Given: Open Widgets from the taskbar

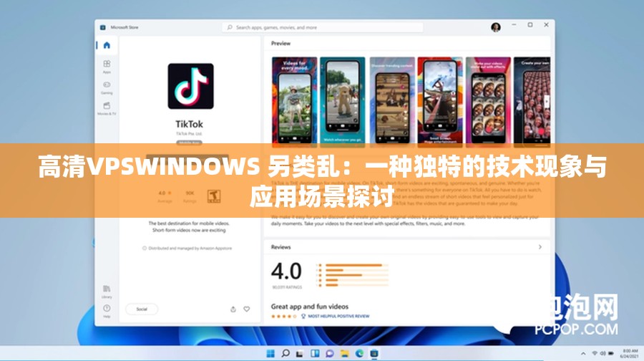Looking at the screenshot, I should click(315, 353).
